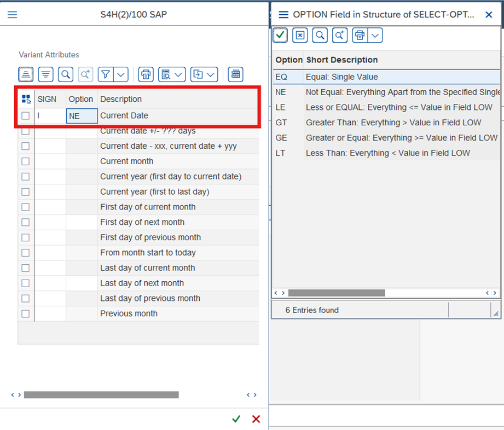
Task: Select the Current month row checkbox
Action: (x=26, y=161)
